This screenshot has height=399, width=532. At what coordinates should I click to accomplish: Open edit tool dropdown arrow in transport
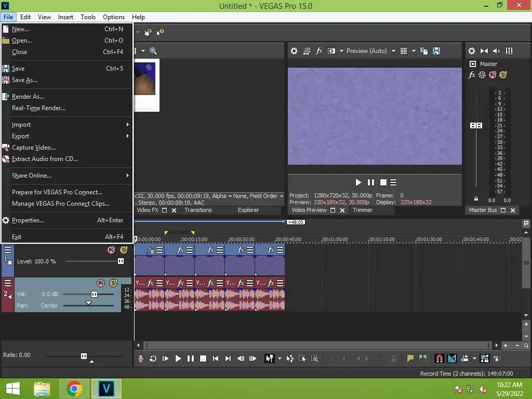(x=280, y=358)
